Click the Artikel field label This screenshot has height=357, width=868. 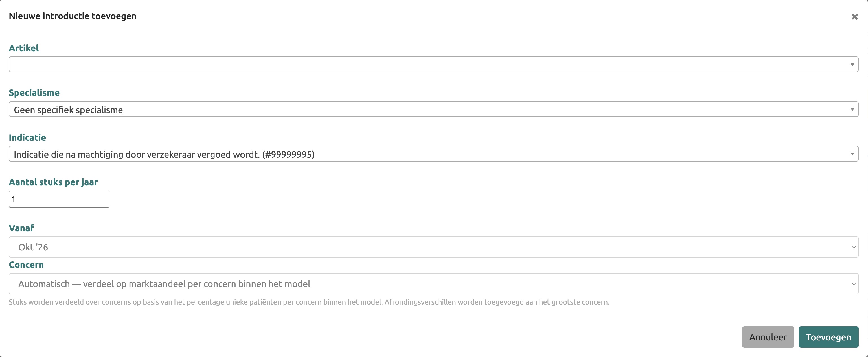coord(24,48)
